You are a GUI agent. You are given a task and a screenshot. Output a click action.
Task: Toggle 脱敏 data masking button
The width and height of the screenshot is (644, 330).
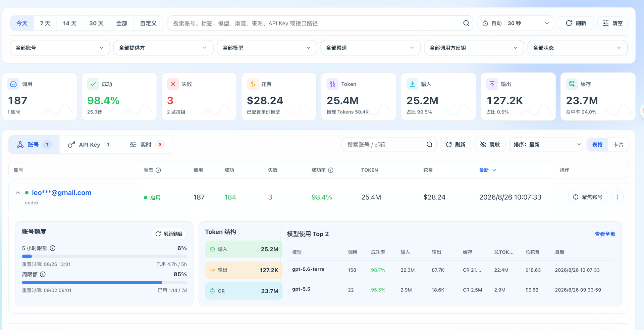tap(490, 144)
